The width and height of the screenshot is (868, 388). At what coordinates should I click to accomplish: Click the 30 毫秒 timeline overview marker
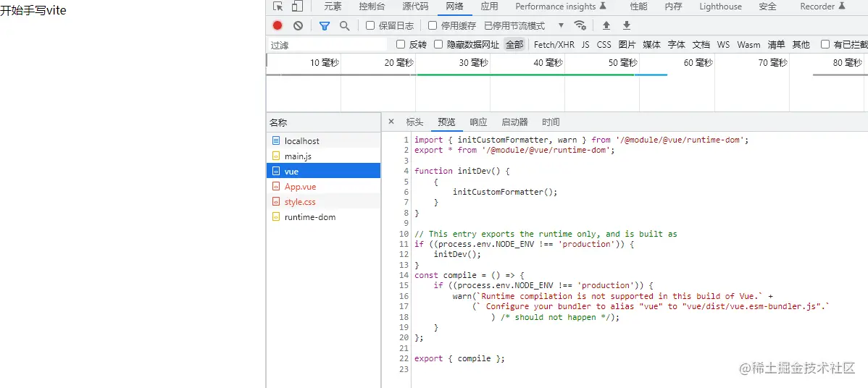(x=473, y=63)
